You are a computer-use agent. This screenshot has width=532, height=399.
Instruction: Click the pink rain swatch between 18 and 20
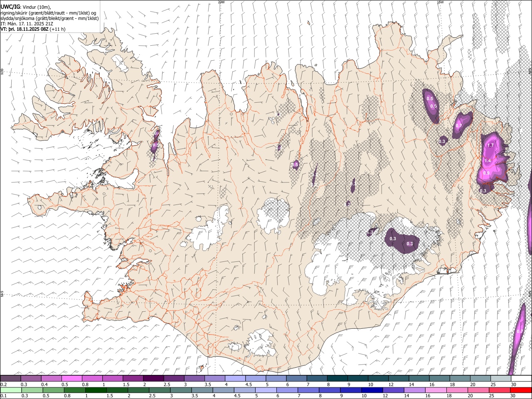(x=456, y=390)
